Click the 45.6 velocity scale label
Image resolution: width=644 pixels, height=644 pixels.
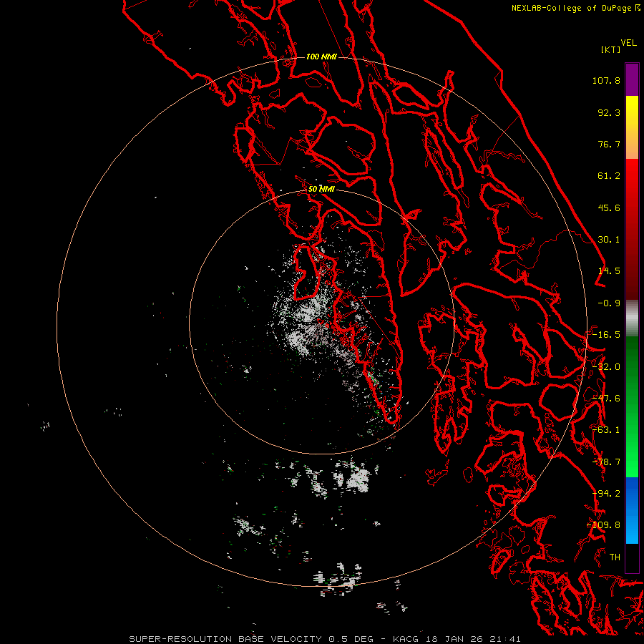(609, 208)
